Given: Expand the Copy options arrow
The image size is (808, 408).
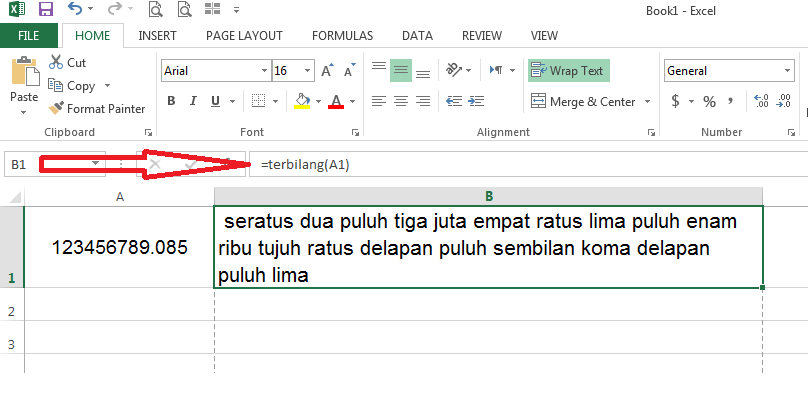Looking at the screenshot, I should 107,86.
